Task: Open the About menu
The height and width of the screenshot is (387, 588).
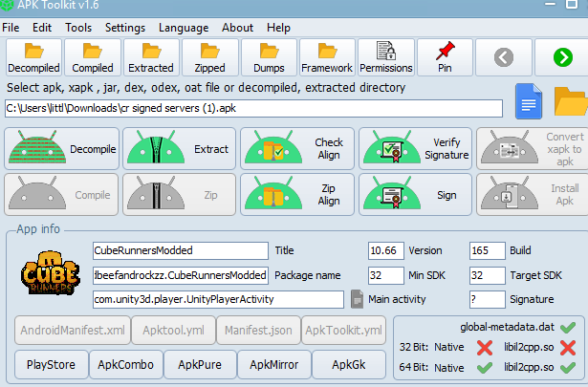Action: (x=237, y=28)
